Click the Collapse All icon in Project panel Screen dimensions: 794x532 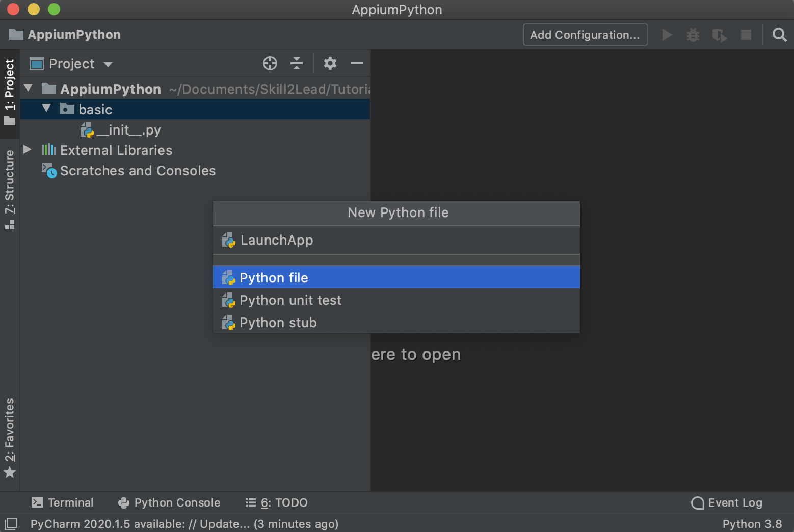click(x=296, y=63)
